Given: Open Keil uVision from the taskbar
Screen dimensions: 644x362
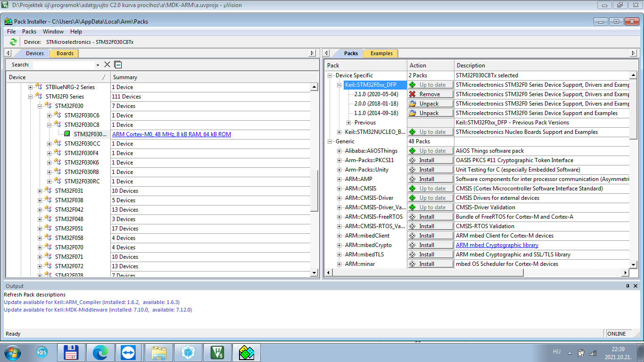Looking at the screenshot, I should pos(217,352).
